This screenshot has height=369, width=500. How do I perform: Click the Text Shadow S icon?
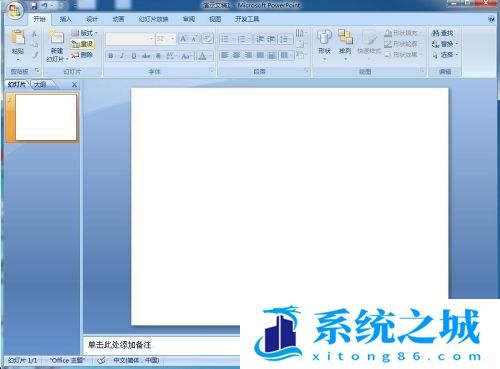(x=159, y=56)
